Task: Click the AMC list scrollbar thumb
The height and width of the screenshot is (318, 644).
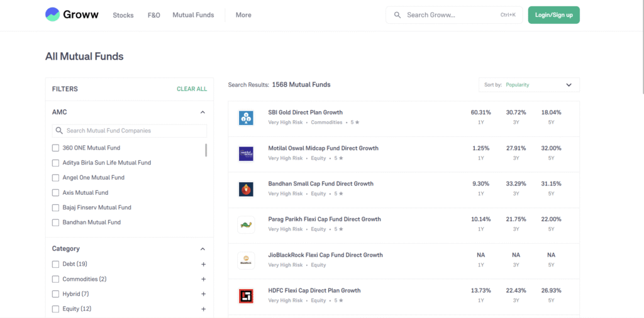Action: pyautogui.click(x=206, y=150)
